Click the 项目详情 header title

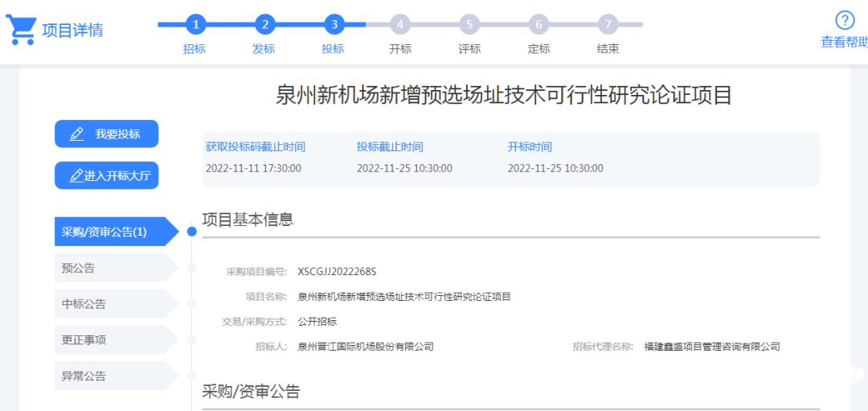coord(72,30)
